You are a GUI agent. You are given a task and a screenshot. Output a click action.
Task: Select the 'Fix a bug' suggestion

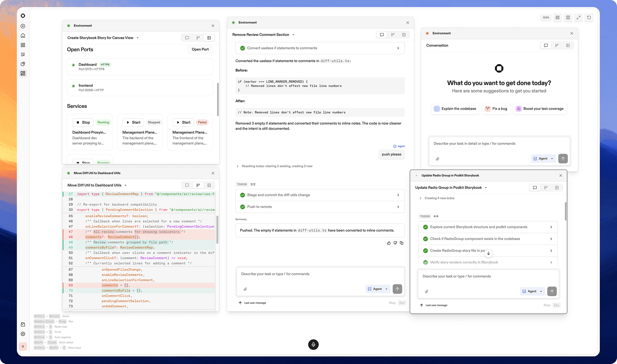coord(496,109)
